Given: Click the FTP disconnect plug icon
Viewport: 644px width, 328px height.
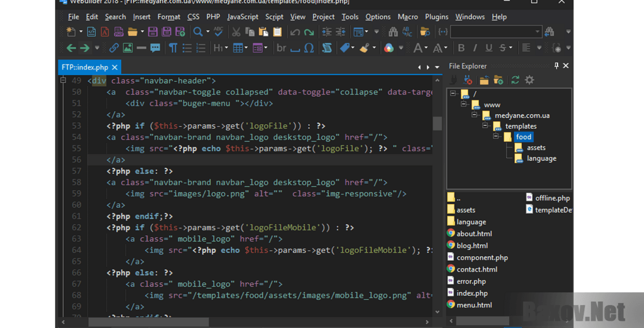Looking at the screenshot, I should [468, 80].
